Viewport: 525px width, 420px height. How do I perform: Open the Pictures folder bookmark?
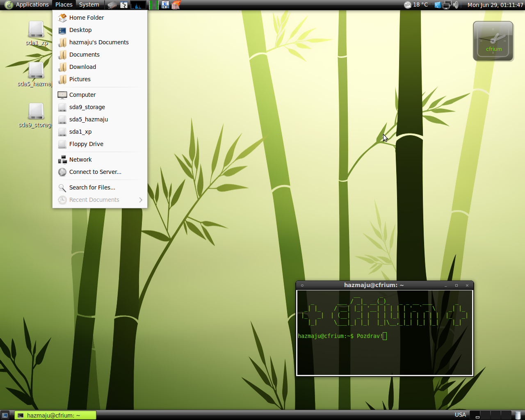click(100, 79)
